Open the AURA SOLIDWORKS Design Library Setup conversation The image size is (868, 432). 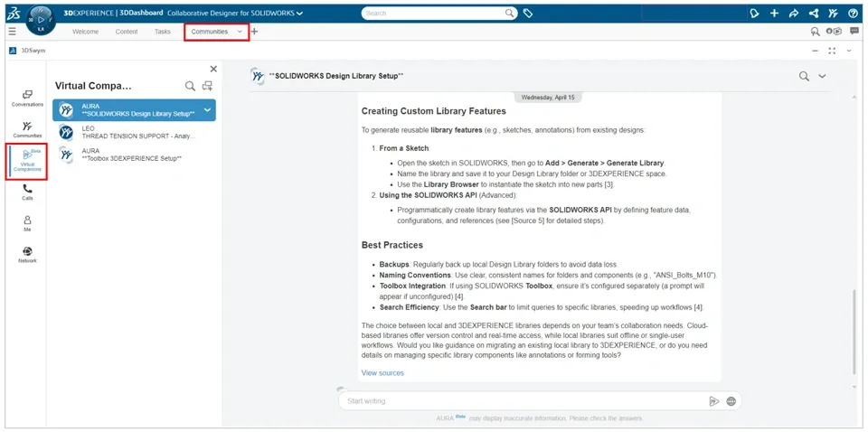[x=135, y=110]
